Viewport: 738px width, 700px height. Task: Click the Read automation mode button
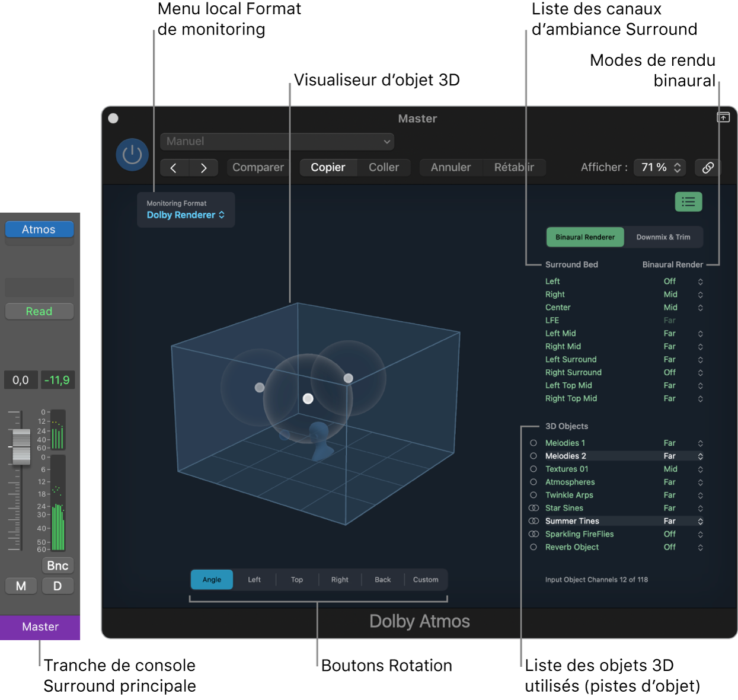[x=39, y=311]
